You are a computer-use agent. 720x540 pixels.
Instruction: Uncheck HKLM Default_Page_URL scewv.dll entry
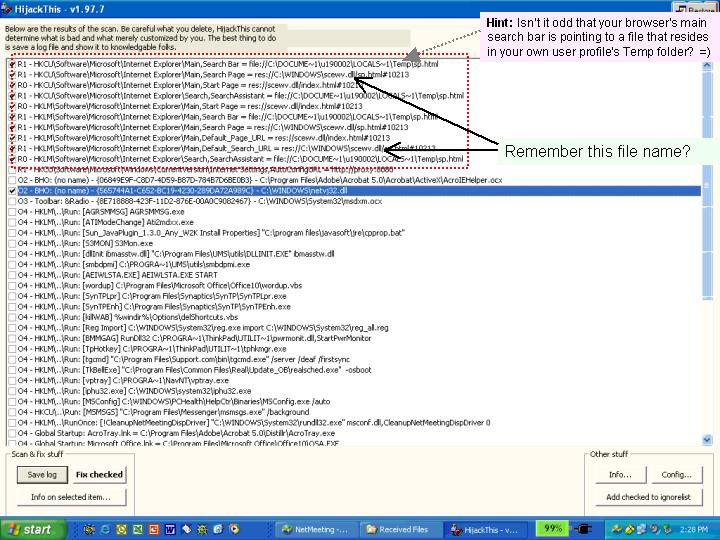click(12, 138)
